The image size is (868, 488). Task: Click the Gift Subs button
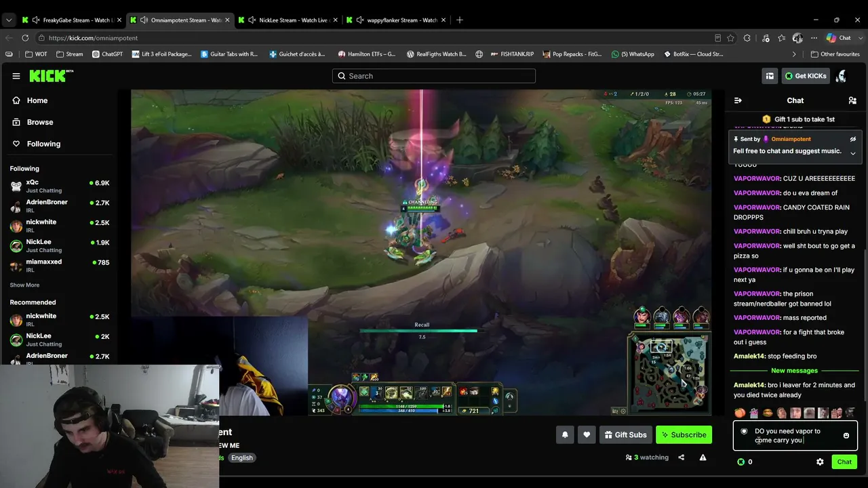624,434
